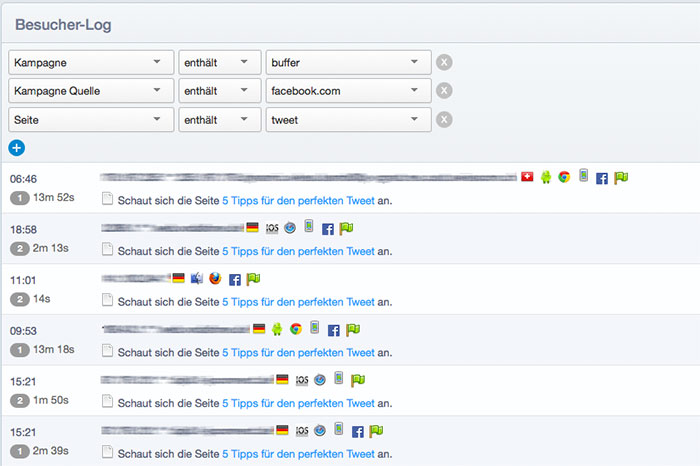Open the Kampagne Quelle segment dropdown
This screenshot has width=700, height=466.
coord(91,91)
